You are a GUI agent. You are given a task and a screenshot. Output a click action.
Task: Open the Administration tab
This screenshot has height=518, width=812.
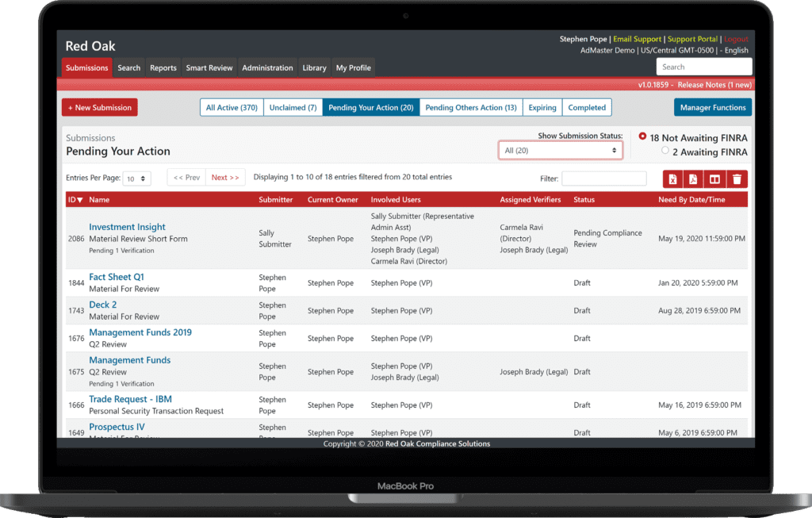[267, 68]
